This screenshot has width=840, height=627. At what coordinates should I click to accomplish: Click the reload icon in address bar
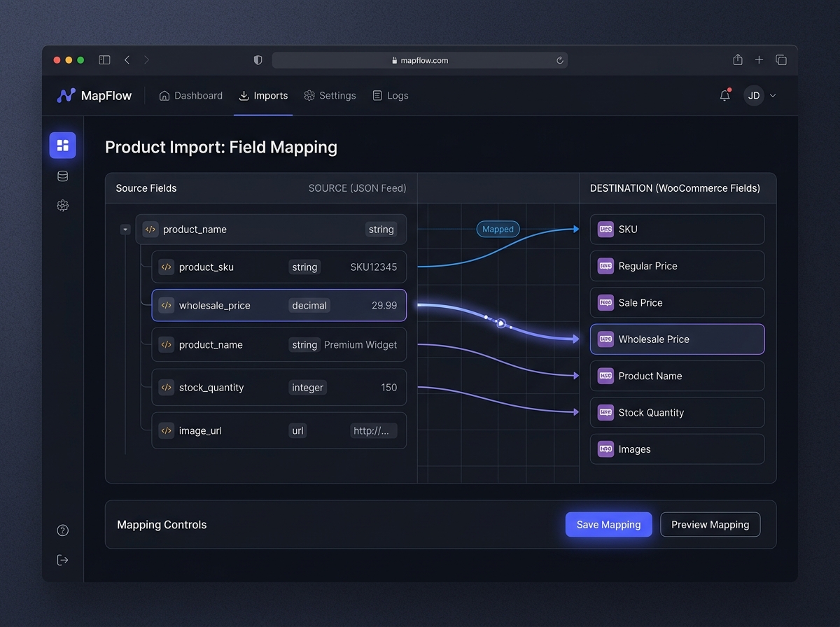click(x=560, y=61)
